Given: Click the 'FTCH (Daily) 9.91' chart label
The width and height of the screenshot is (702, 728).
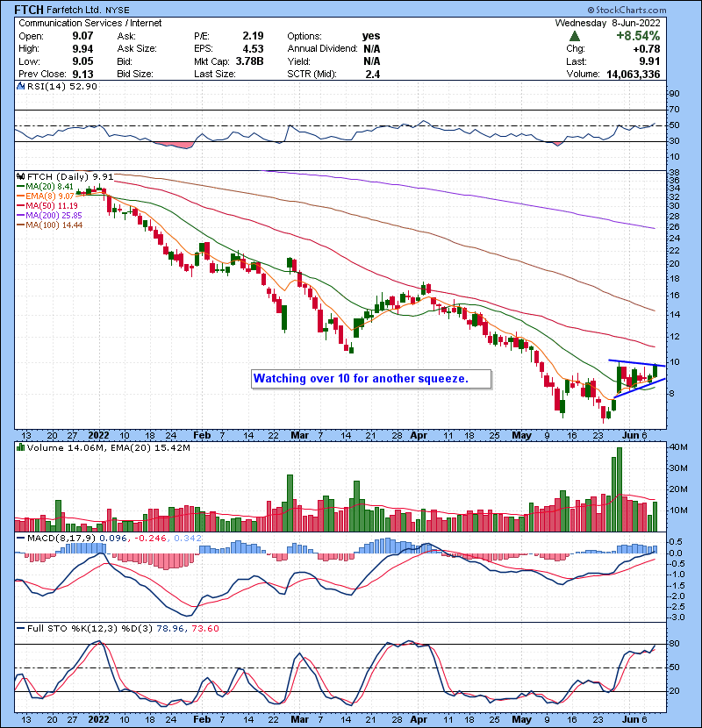Looking at the screenshot, I should 70,177.
